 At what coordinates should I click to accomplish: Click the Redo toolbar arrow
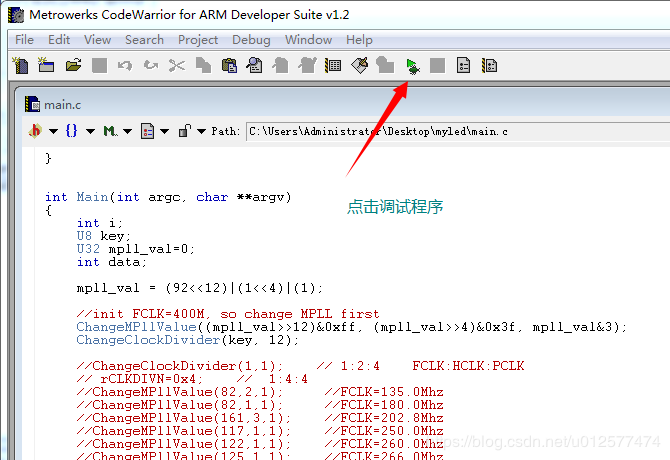151,65
